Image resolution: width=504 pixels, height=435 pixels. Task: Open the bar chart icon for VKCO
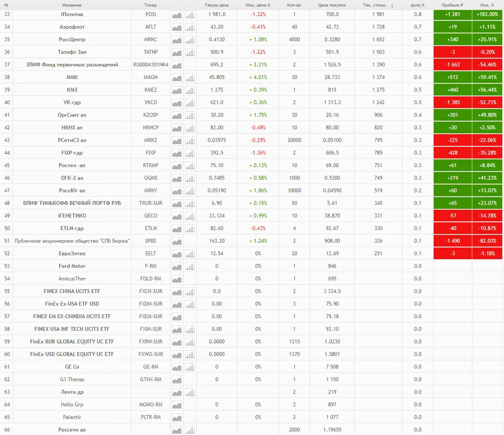[190, 102]
